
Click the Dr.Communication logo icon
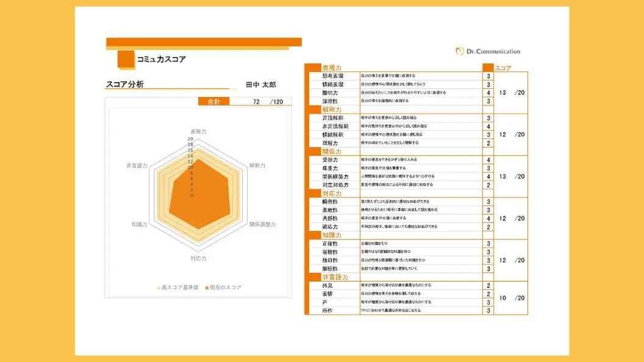(x=460, y=51)
